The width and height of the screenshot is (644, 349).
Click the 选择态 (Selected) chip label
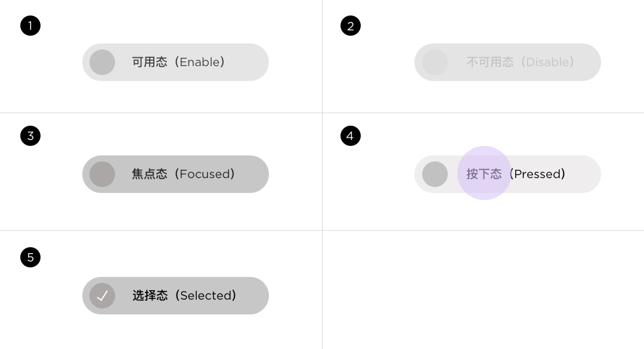click(x=184, y=295)
